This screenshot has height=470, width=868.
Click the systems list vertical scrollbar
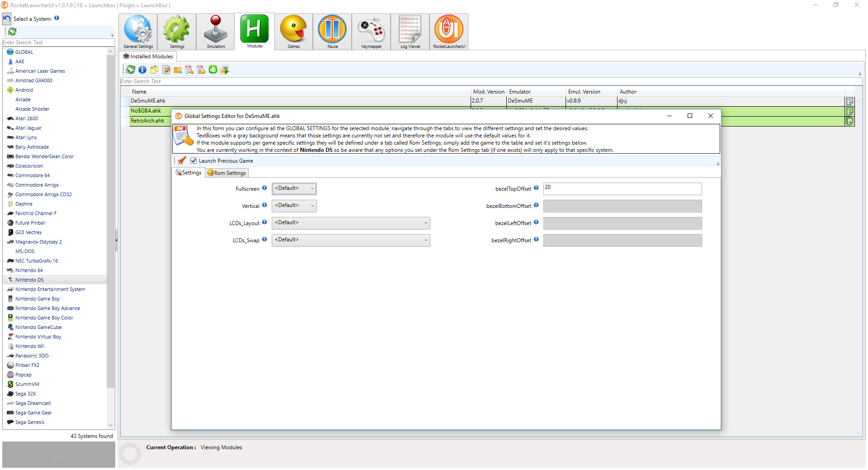pos(110,221)
